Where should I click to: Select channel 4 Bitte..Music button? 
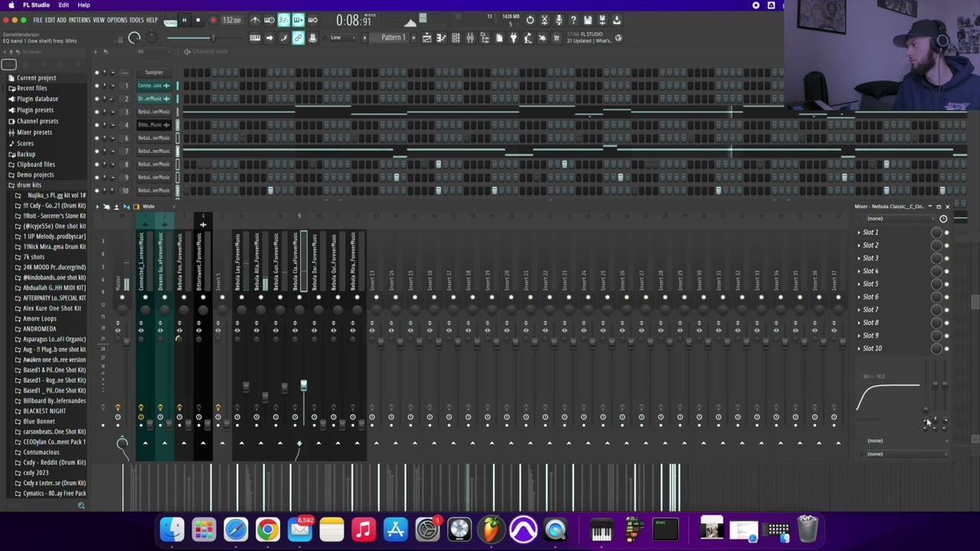pyautogui.click(x=154, y=125)
